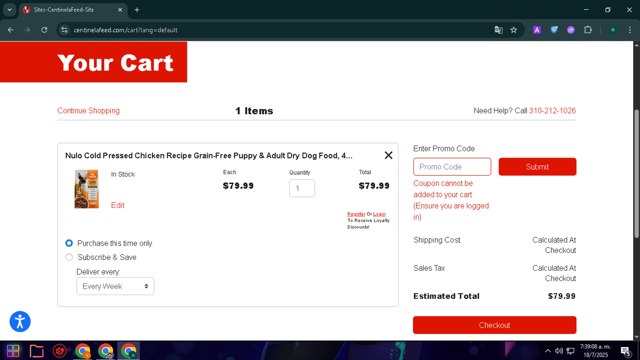640x360 pixels.
Task: Open a new browser tab
Action: pyautogui.click(x=137, y=10)
